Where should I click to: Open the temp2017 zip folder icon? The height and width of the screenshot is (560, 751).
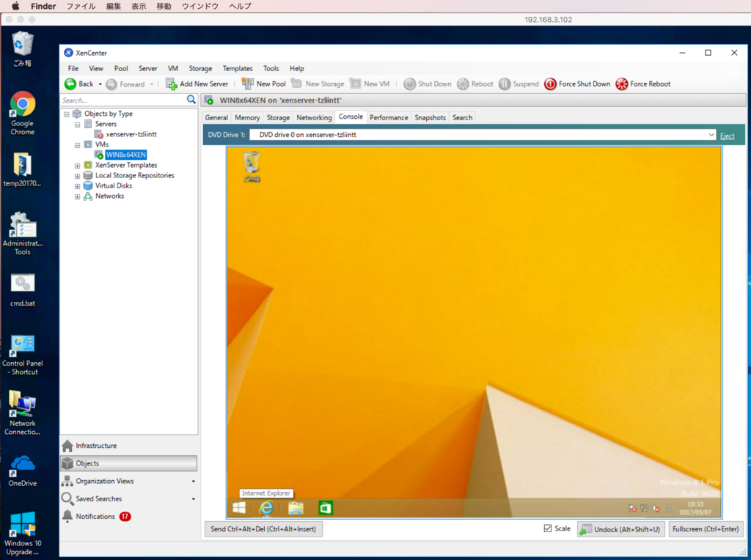pyautogui.click(x=22, y=169)
